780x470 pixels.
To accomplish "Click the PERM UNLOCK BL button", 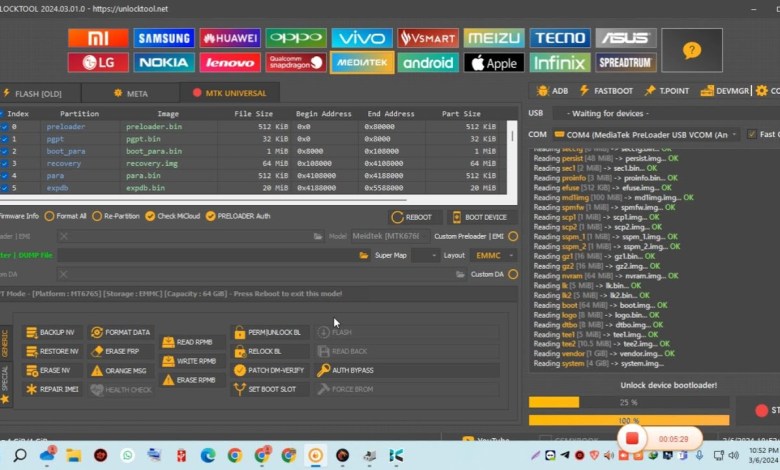I will [269, 332].
